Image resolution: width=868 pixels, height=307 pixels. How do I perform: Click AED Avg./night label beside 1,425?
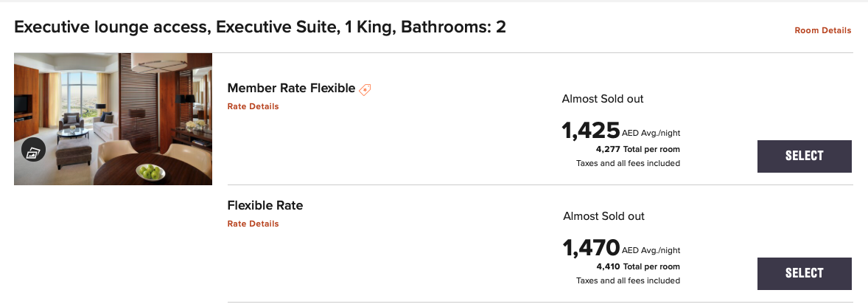(x=651, y=134)
